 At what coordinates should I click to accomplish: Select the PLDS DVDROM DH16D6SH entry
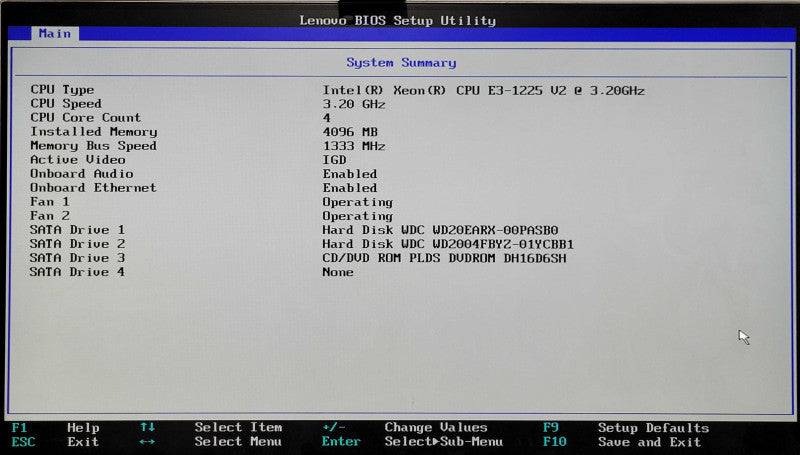444,258
